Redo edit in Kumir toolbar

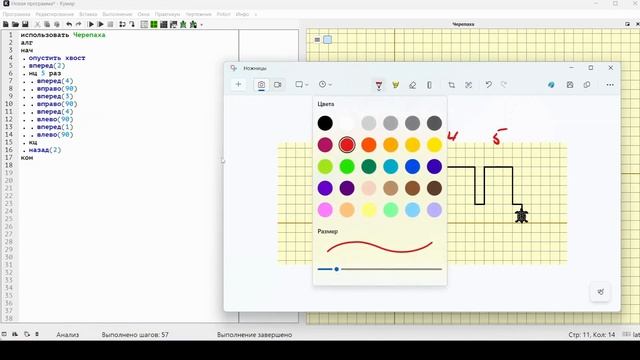point(79,24)
